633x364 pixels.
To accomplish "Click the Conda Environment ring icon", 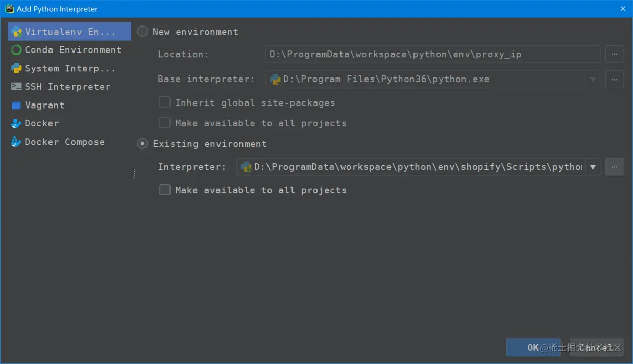I will tap(16, 50).
